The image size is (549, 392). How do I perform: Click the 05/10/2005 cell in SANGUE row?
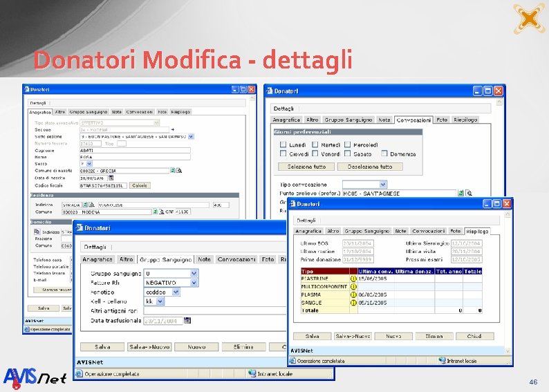[375, 303]
